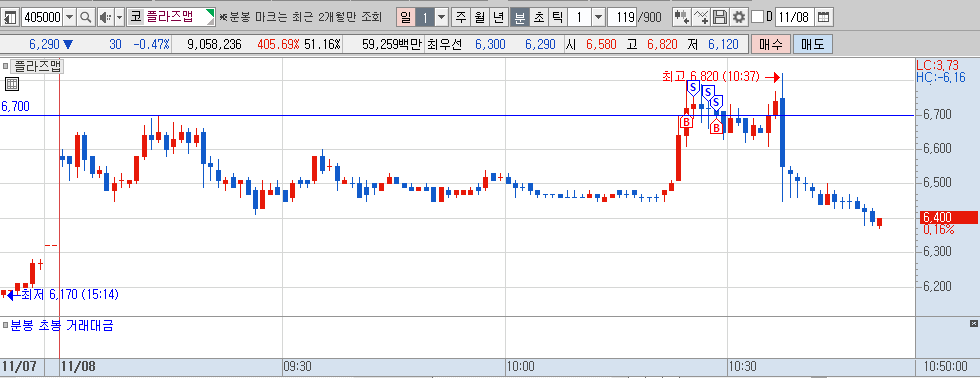Click the save chart floppy disk icon
980x378 pixels.
pos(720,17)
